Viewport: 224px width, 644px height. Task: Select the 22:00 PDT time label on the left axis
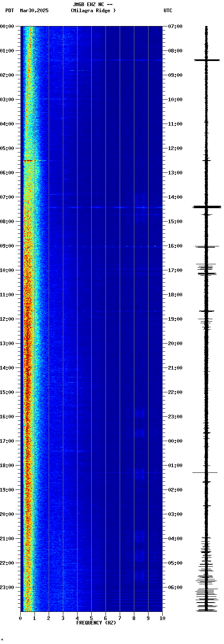click(x=7, y=563)
